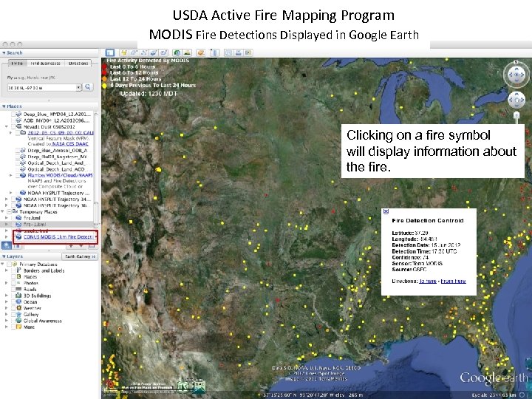This screenshot has width=532, height=399.
Task: Collapse the Search panel triangle
Action: point(4,53)
